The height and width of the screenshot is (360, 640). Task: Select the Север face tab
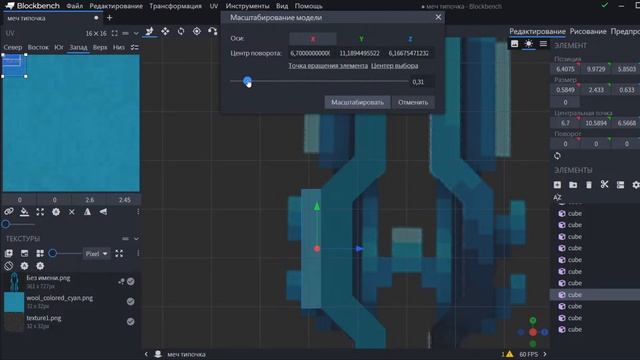13,47
